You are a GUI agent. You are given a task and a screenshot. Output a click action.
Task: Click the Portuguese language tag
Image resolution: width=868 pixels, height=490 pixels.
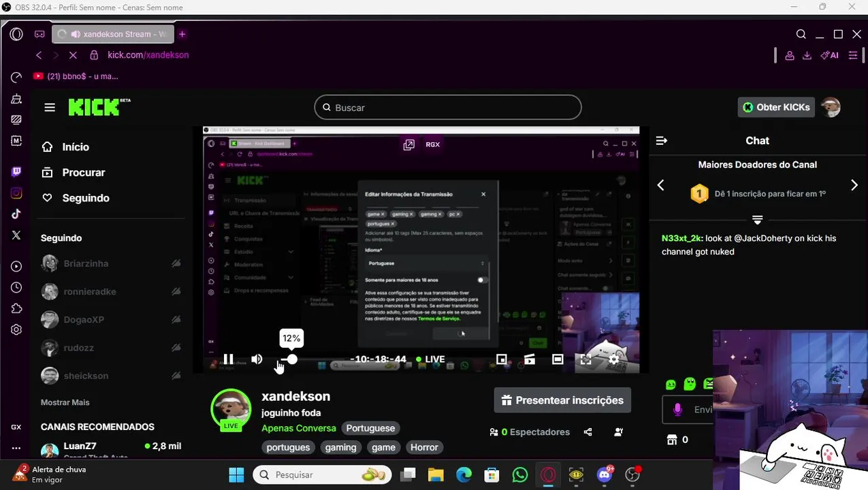(370, 428)
